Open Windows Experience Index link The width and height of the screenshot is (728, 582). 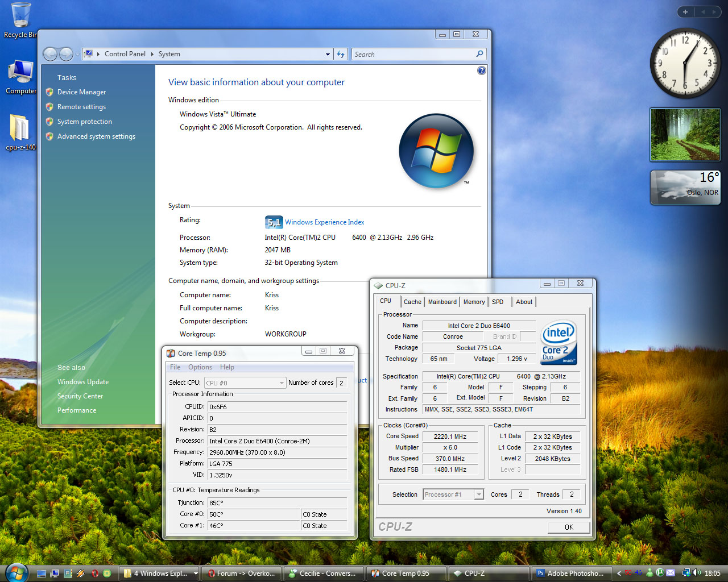click(324, 222)
